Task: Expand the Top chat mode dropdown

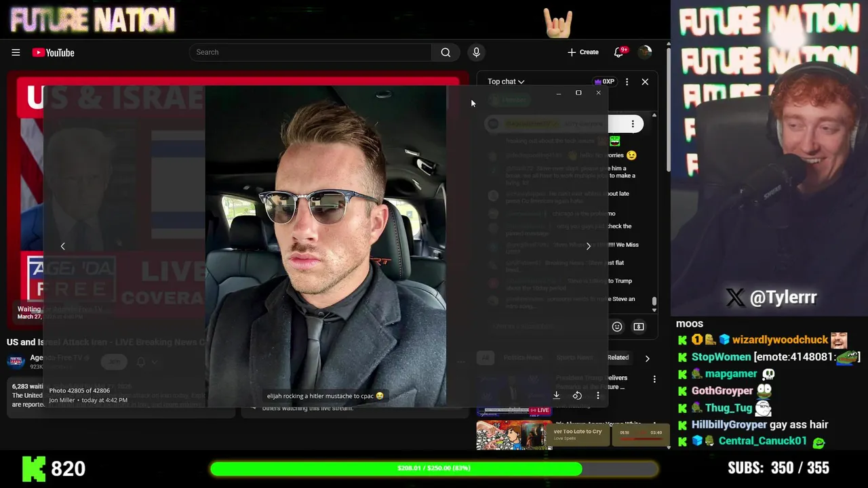Action: point(506,81)
